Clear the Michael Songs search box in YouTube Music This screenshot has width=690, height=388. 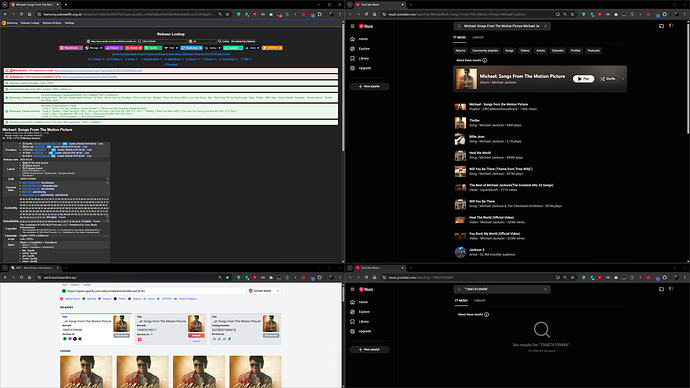(x=546, y=26)
